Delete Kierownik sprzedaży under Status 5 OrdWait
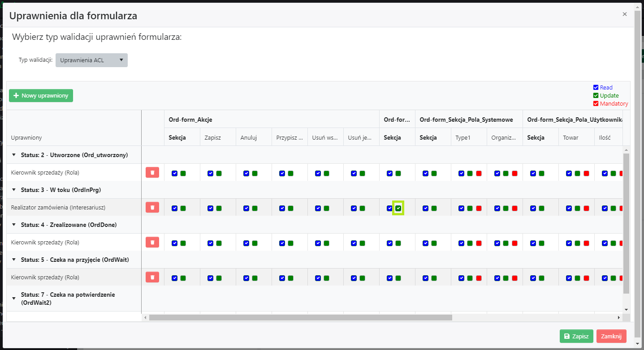Image resolution: width=644 pixels, height=350 pixels. (152, 277)
